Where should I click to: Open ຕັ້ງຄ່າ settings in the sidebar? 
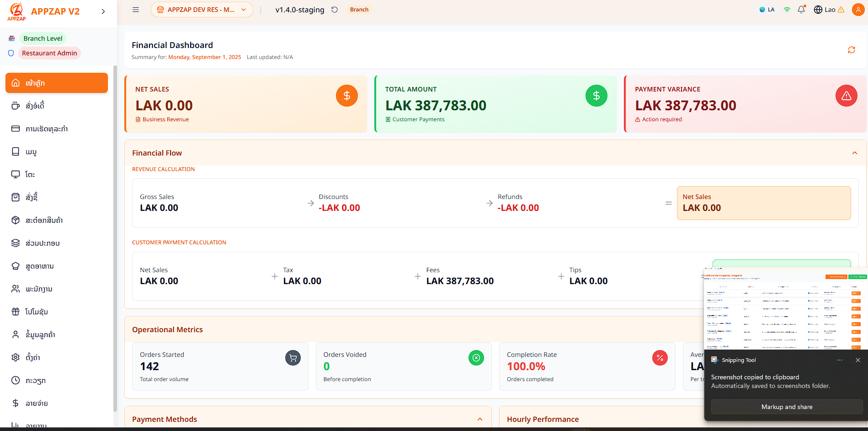(x=32, y=357)
